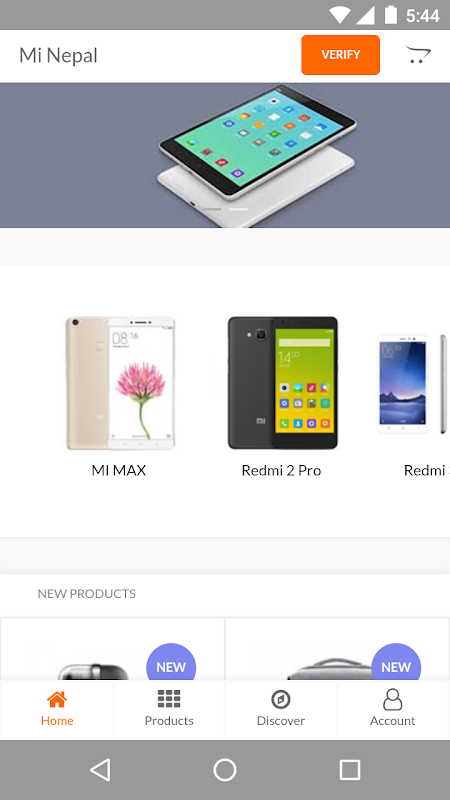Open the first new product card
The image size is (450, 800).
[112, 649]
